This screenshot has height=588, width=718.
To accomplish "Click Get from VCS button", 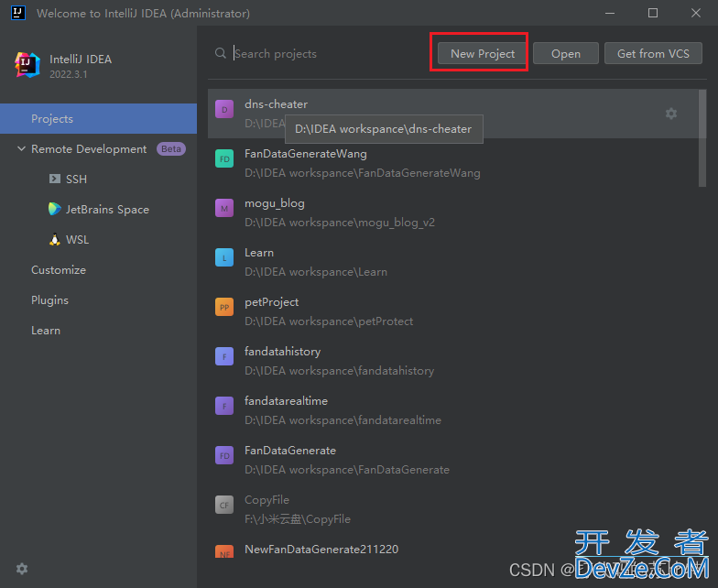I will tap(653, 53).
